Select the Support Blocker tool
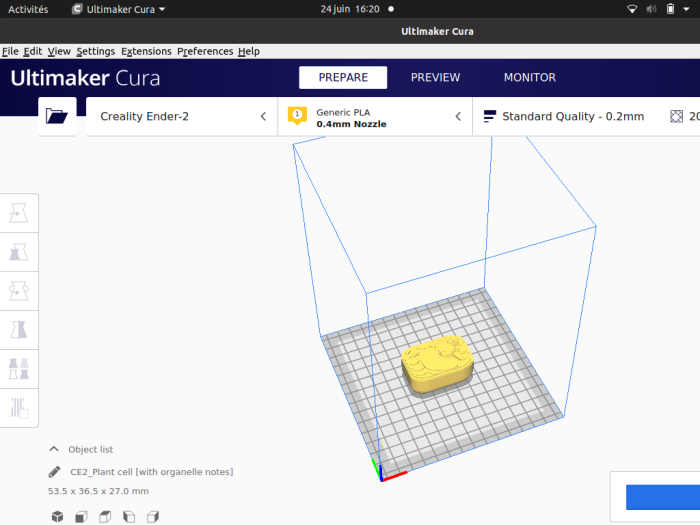Image resolution: width=700 pixels, height=525 pixels. pos(19,407)
